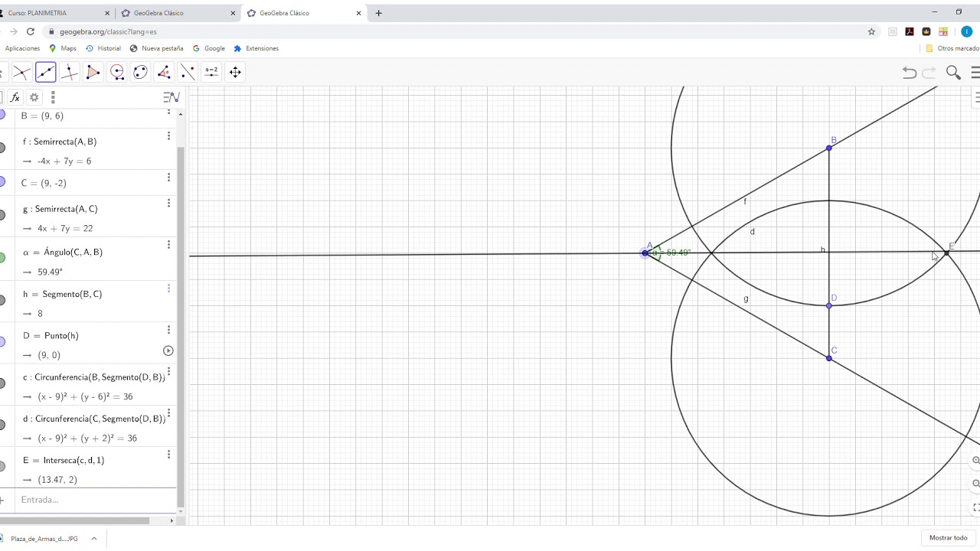Switch to the Curso: PLANIMETRIA tab
The width and height of the screenshot is (980, 551).
point(54,13)
